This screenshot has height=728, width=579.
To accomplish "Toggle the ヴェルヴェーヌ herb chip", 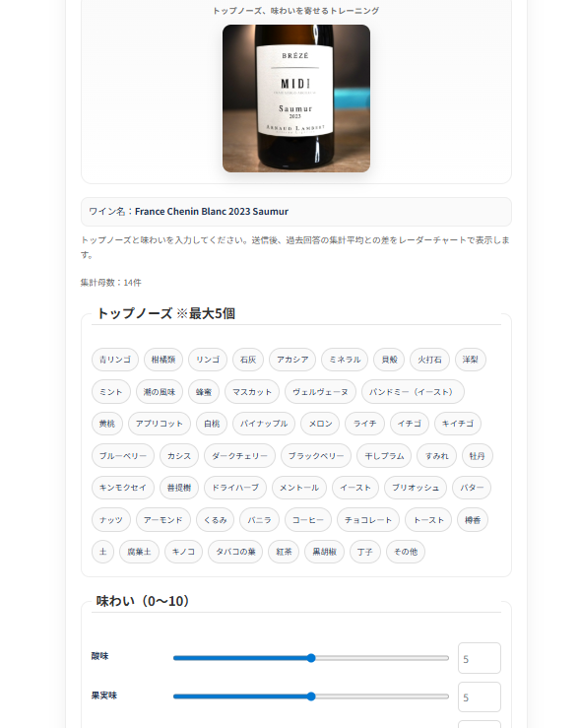I will click(320, 391).
